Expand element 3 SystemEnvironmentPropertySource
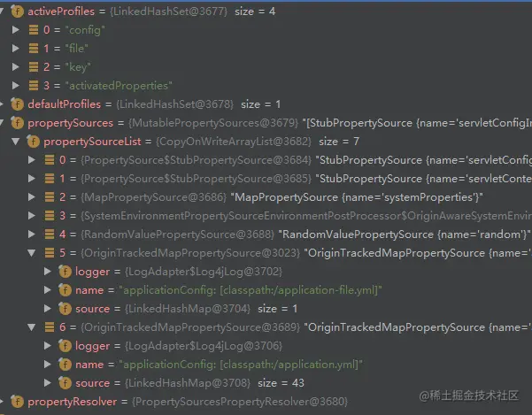The height and width of the screenshot is (415, 532). [x=32, y=216]
